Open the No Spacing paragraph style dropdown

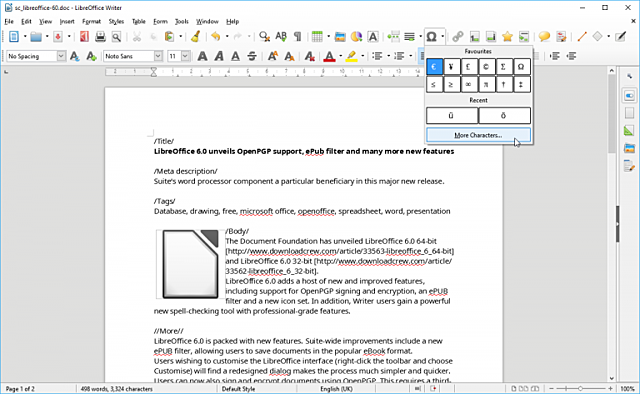(x=61, y=56)
